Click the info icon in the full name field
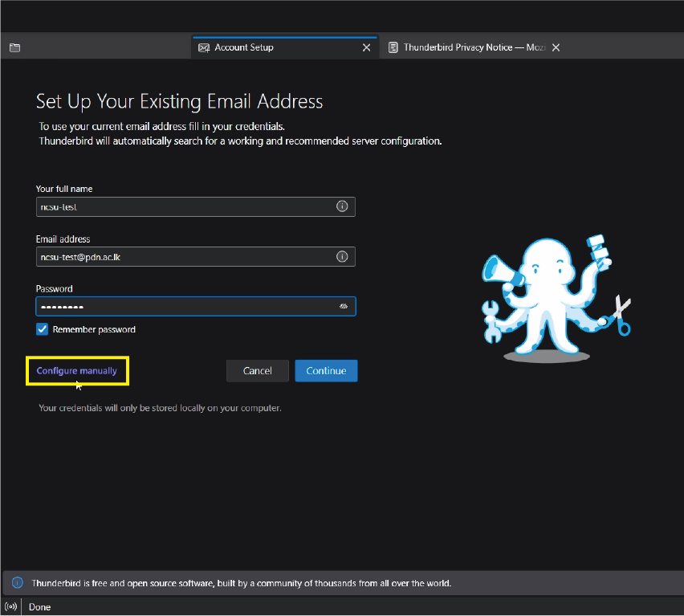 point(342,206)
